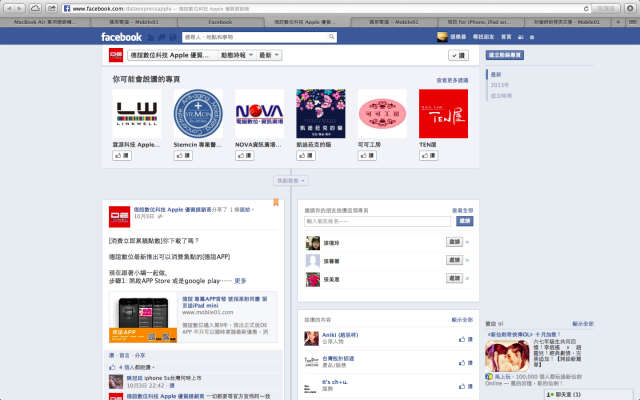Click the Safari share icon
640x400 pixels.
point(51,8)
